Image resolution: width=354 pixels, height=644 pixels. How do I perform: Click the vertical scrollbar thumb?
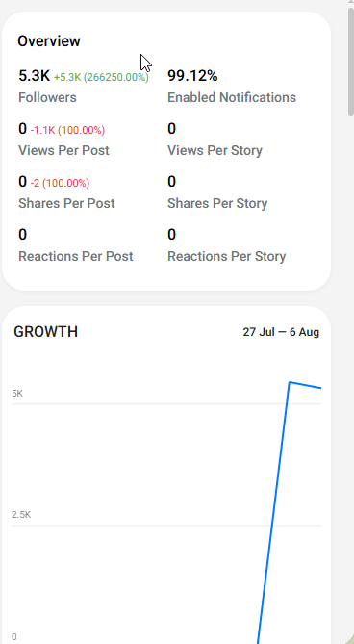(351, 60)
